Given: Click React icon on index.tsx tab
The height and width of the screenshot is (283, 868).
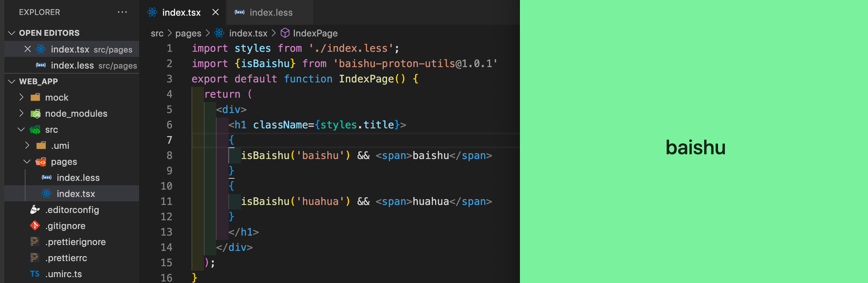Looking at the screenshot, I should (x=152, y=12).
